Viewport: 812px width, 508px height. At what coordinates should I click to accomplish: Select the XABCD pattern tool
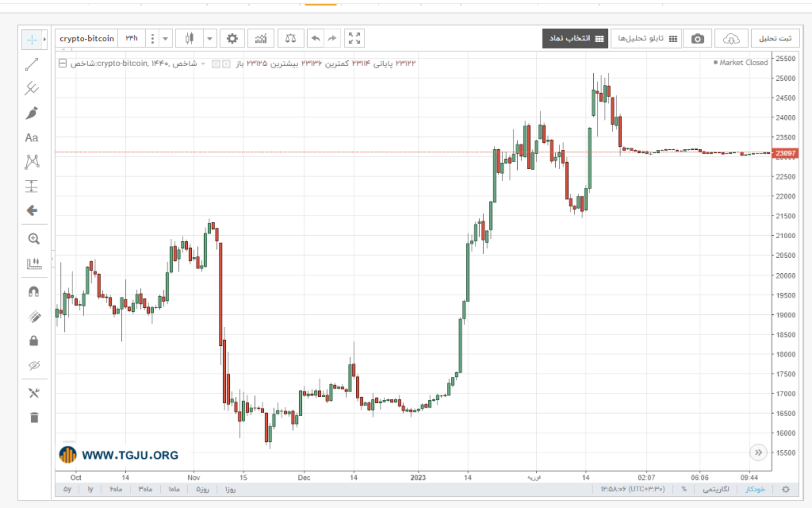31,162
